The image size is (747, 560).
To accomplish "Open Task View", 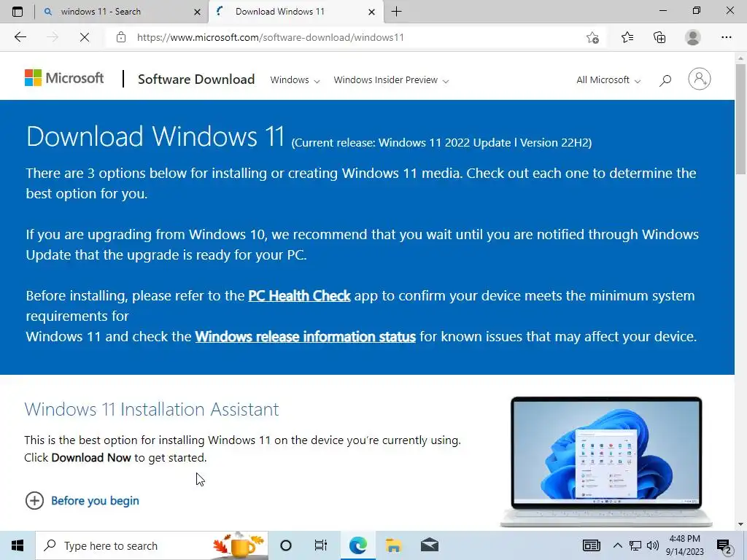I will point(321,545).
